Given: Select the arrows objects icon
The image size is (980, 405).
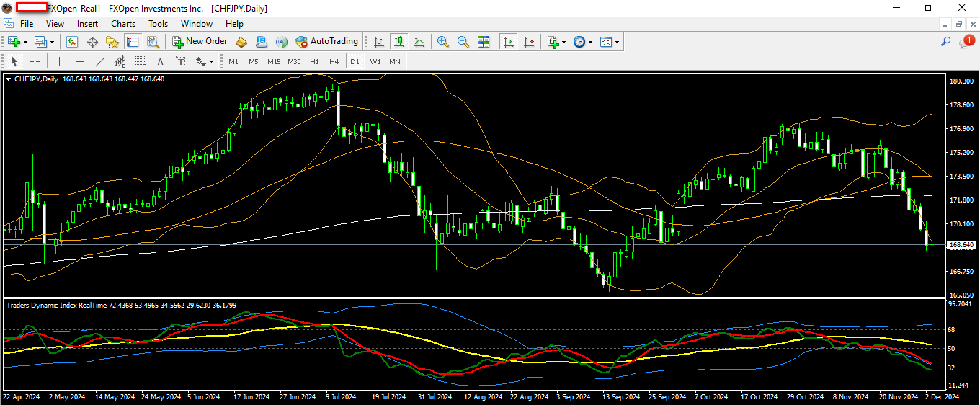Looking at the screenshot, I should pos(201,61).
